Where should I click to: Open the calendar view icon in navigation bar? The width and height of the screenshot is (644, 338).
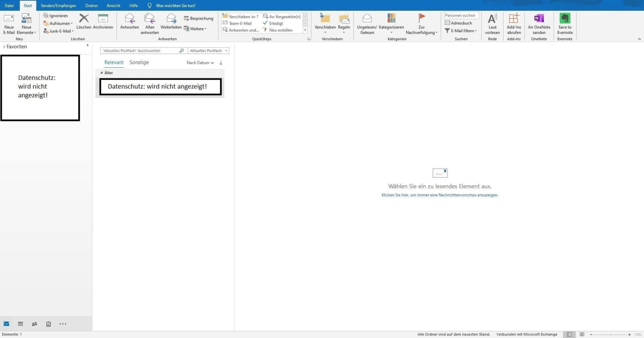[20, 324]
